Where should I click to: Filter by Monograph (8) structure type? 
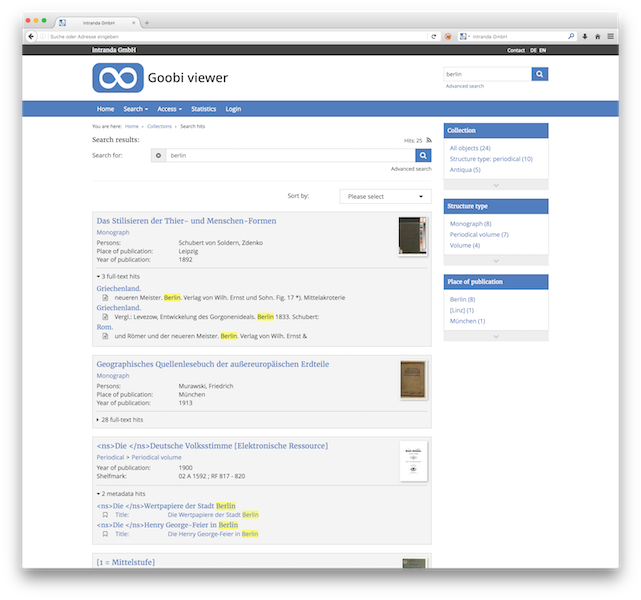point(471,224)
